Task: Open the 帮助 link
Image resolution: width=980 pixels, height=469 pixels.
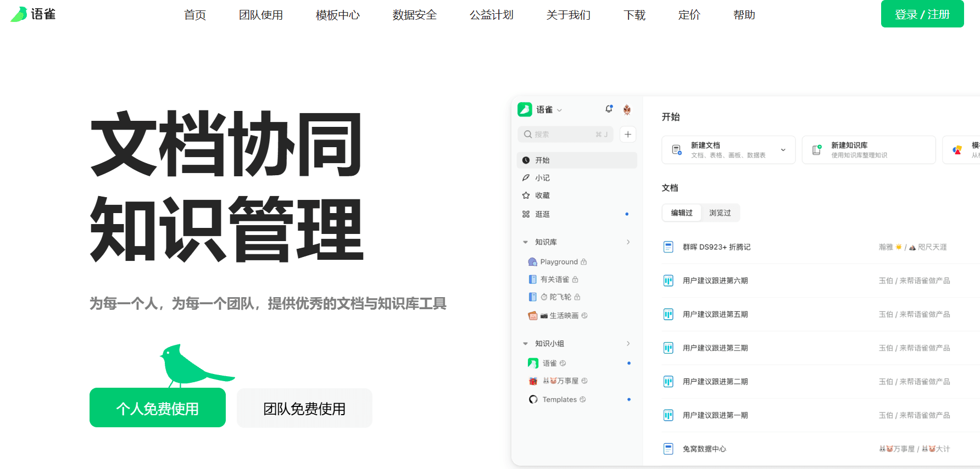Action: coord(744,15)
